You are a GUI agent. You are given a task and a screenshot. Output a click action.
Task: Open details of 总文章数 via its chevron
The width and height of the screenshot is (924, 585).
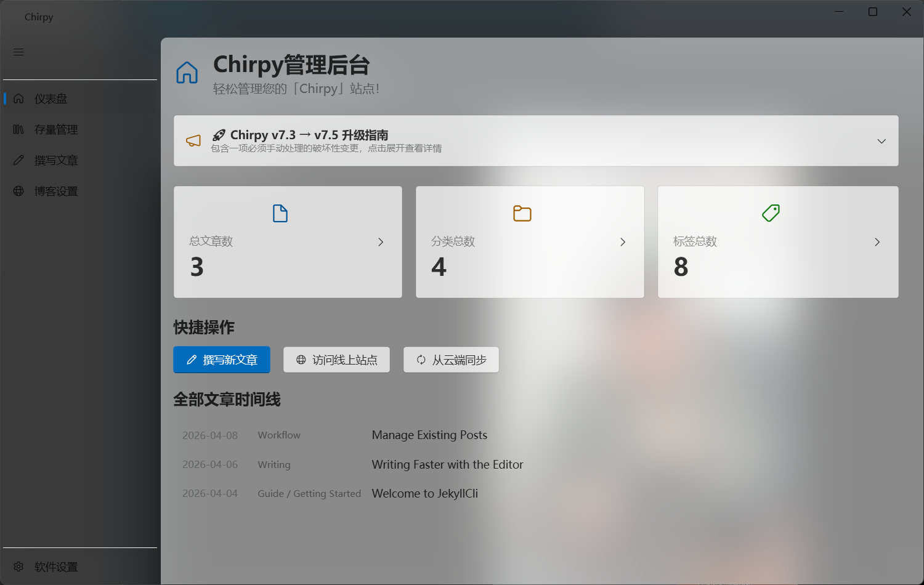click(380, 242)
